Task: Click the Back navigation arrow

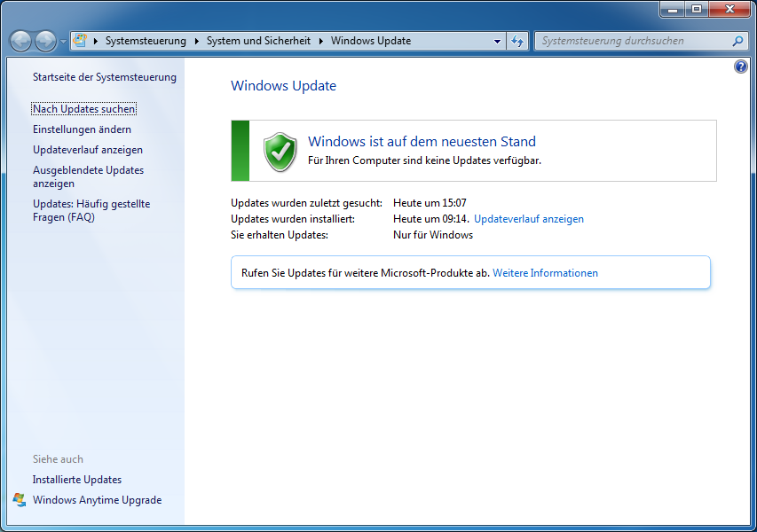Action: [x=20, y=41]
